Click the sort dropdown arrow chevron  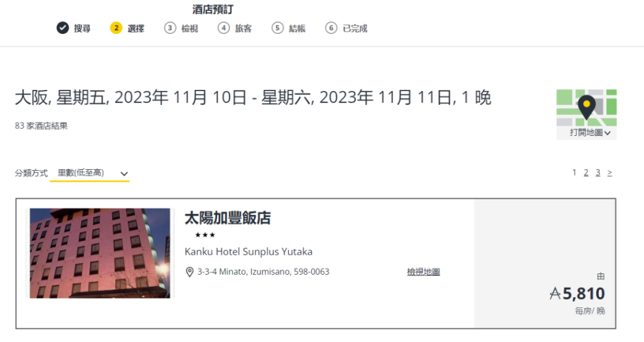point(124,174)
